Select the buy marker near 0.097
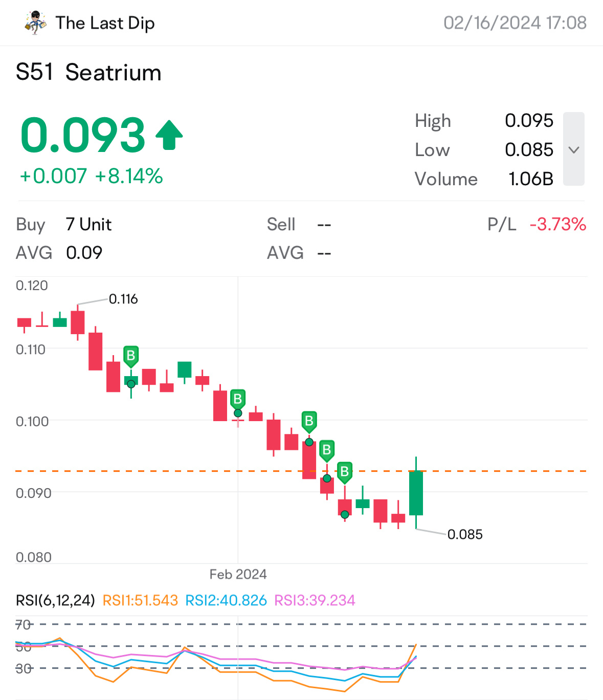 [x=309, y=422]
